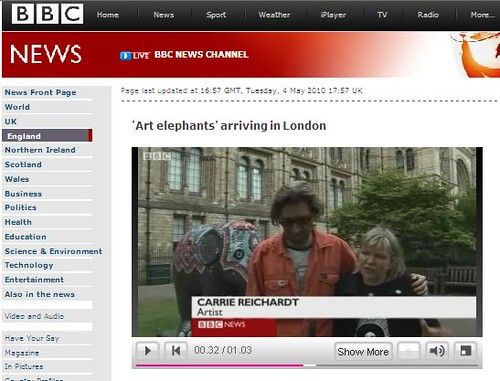Click the video frame
This screenshot has height=381, width=500.
[x=307, y=242]
